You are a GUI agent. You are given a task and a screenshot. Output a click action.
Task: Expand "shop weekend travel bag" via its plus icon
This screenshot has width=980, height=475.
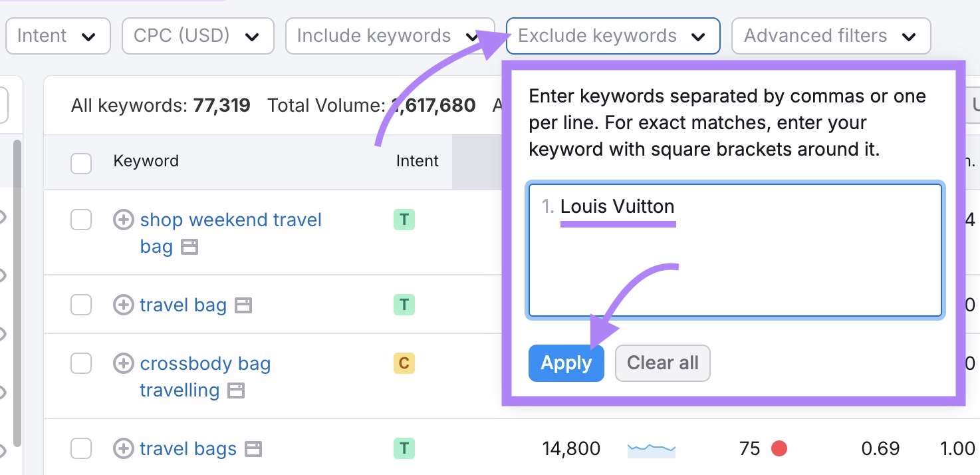coord(124,219)
